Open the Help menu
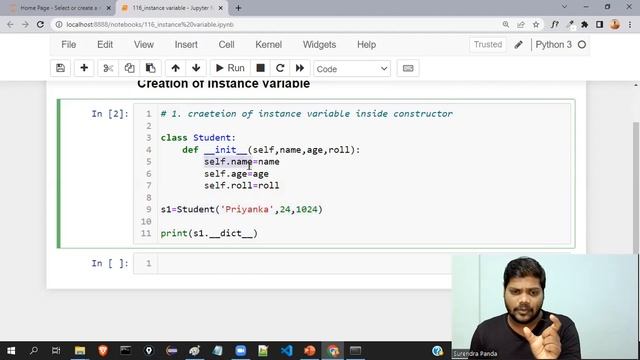This screenshot has width=640, height=360. click(x=366, y=44)
